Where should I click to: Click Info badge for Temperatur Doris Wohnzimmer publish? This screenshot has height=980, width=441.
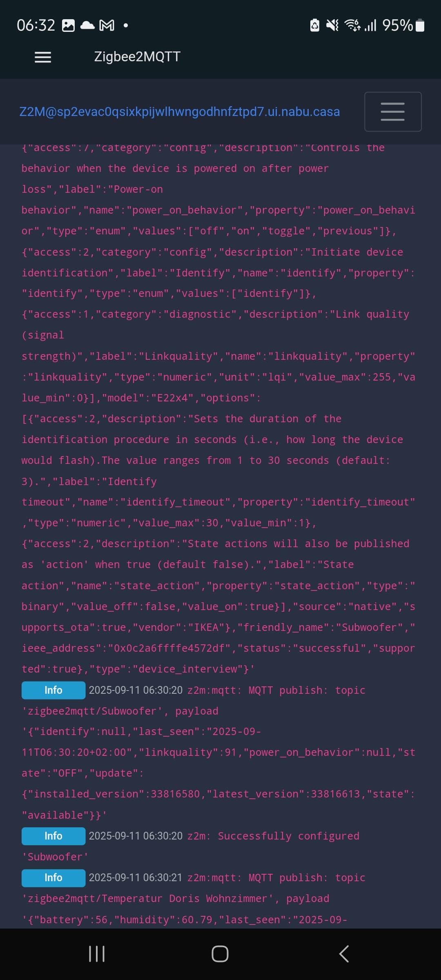[53, 878]
